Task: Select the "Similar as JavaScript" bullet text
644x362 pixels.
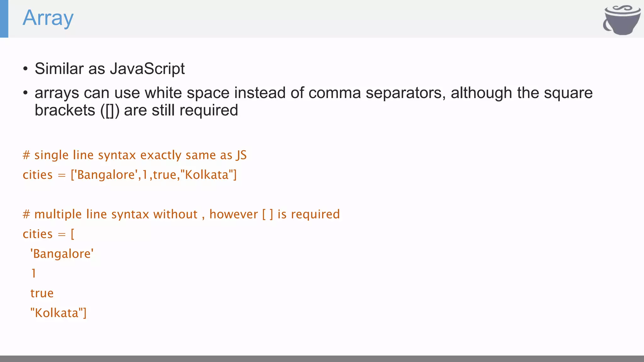Action: 109,69
